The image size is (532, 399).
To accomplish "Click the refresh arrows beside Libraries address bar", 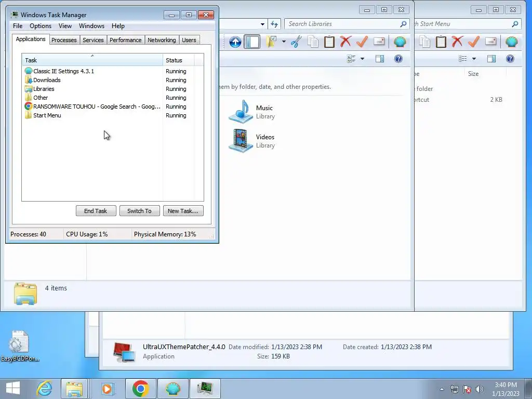I will coord(274,24).
